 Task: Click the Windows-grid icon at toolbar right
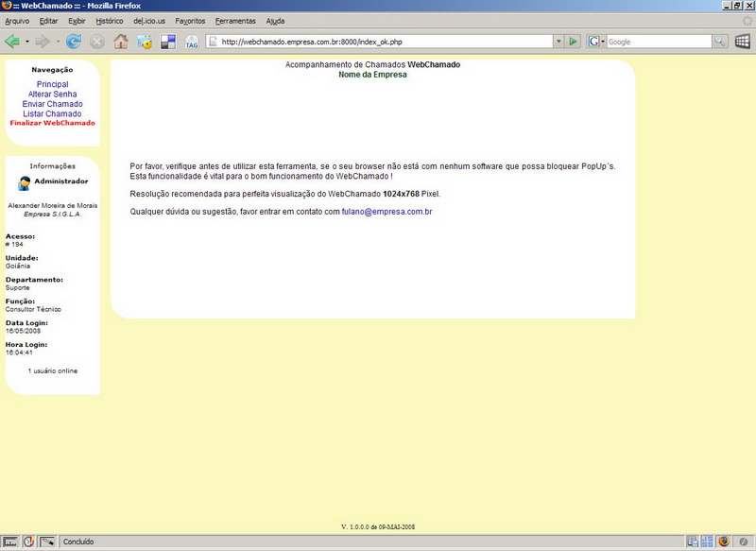click(x=743, y=42)
